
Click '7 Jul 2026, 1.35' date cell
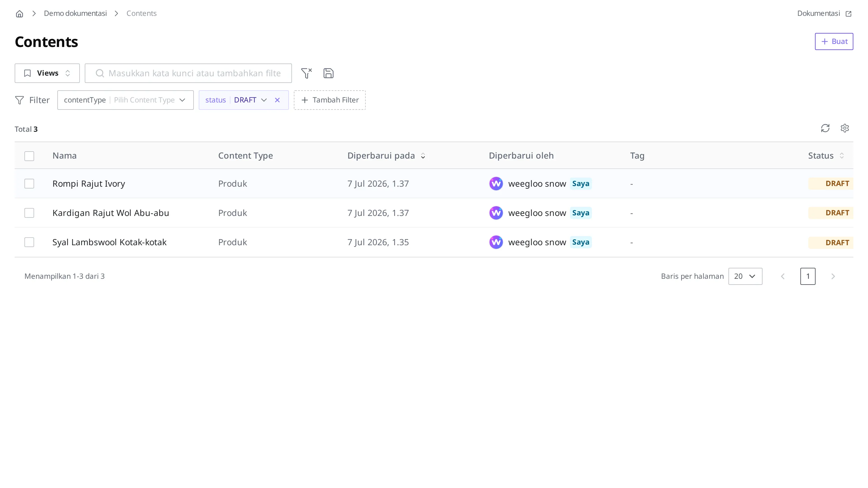click(378, 242)
